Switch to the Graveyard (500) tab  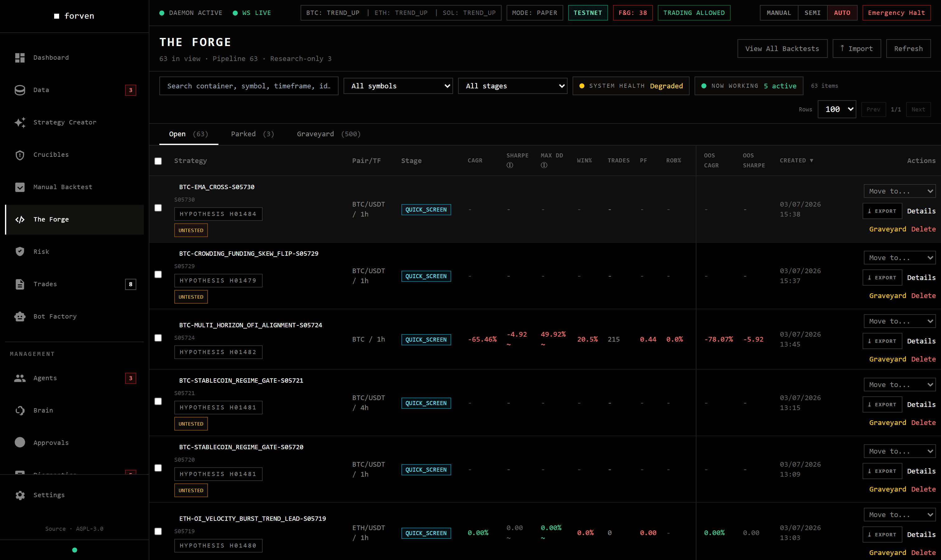(328, 134)
